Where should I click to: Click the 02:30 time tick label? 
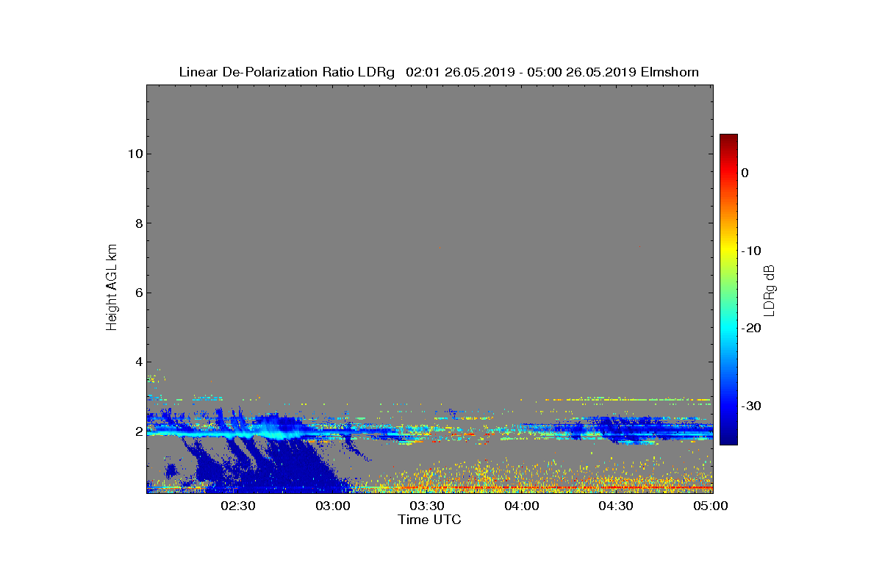238,506
